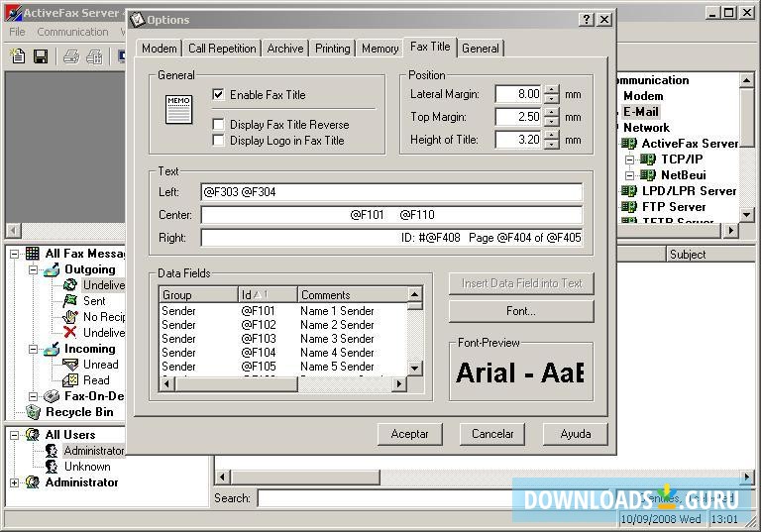Image resolution: width=761 pixels, height=532 pixels.
Task: Collapse the All Users tree node
Action: (x=15, y=435)
